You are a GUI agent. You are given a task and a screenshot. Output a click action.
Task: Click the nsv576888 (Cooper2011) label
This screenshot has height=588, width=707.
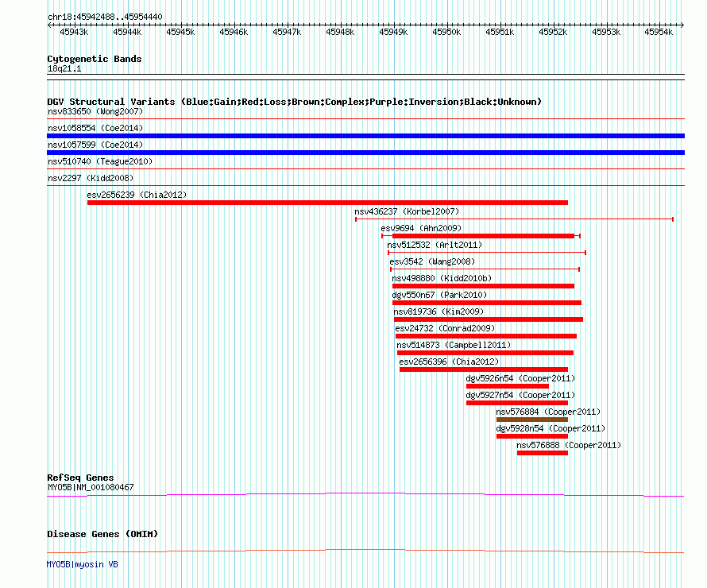click(x=569, y=445)
